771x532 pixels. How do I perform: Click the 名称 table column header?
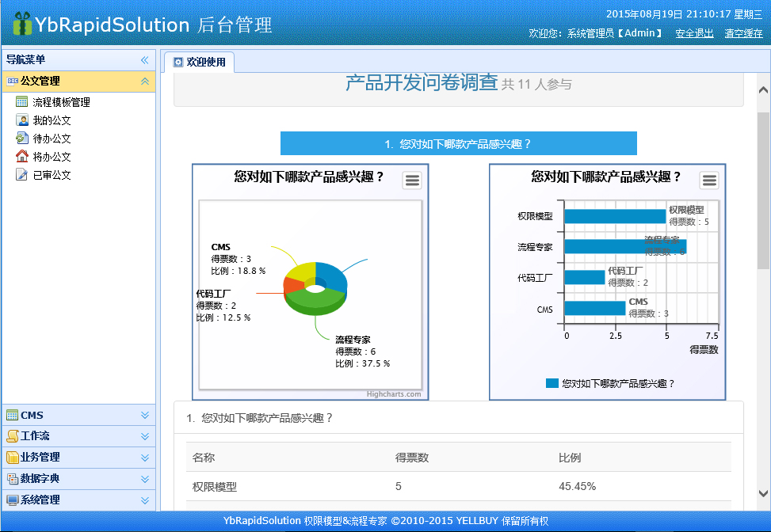pyautogui.click(x=204, y=458)
